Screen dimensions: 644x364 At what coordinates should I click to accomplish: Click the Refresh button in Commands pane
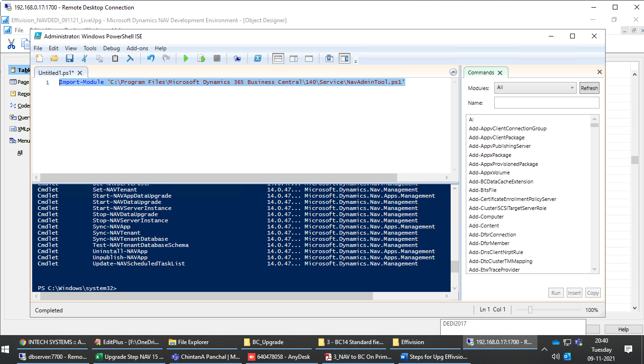tap(590, 88)
